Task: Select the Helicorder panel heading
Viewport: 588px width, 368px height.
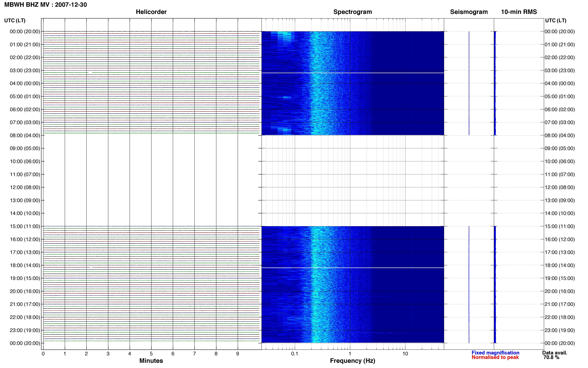Action: [151, 12]
